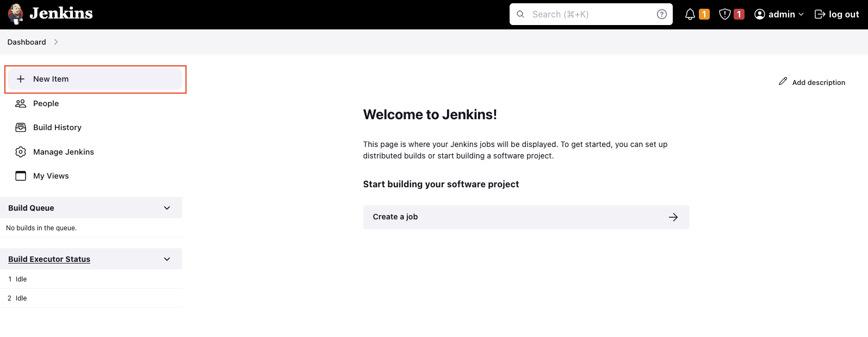Open Manage Jenkins in the side menu
868x337 pixels.
pyautogui.click(x=63, y=152)
